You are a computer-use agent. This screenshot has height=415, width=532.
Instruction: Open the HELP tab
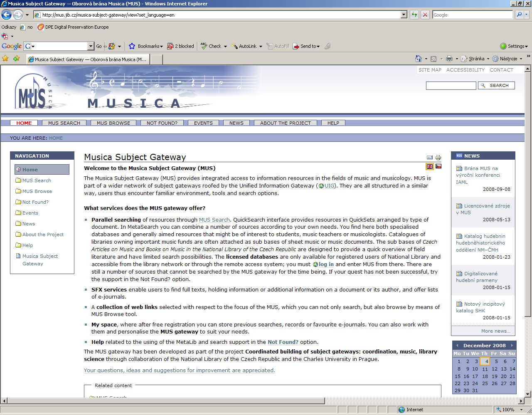coord(333,123)
